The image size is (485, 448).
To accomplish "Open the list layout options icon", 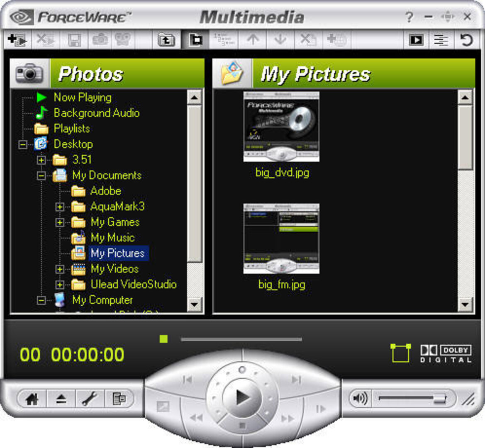I will tap(441, 40).
